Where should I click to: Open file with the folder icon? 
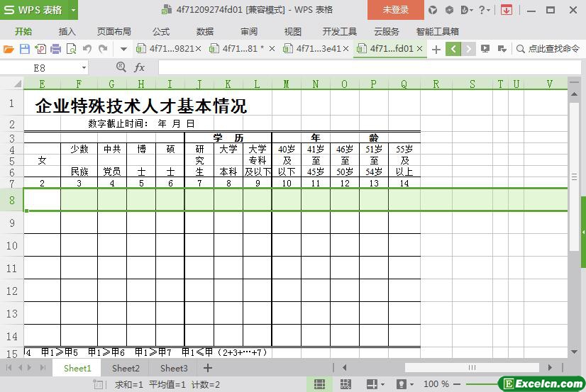9,49
